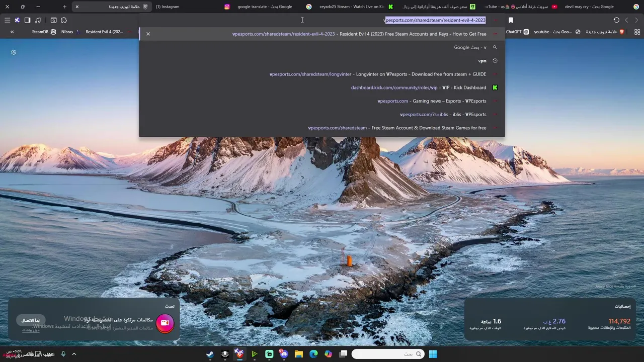Image resolution: width=644 pixels, height=362 pixels.
Task: Switch to the currency exchange rate tab
Action: click(438, 7)
